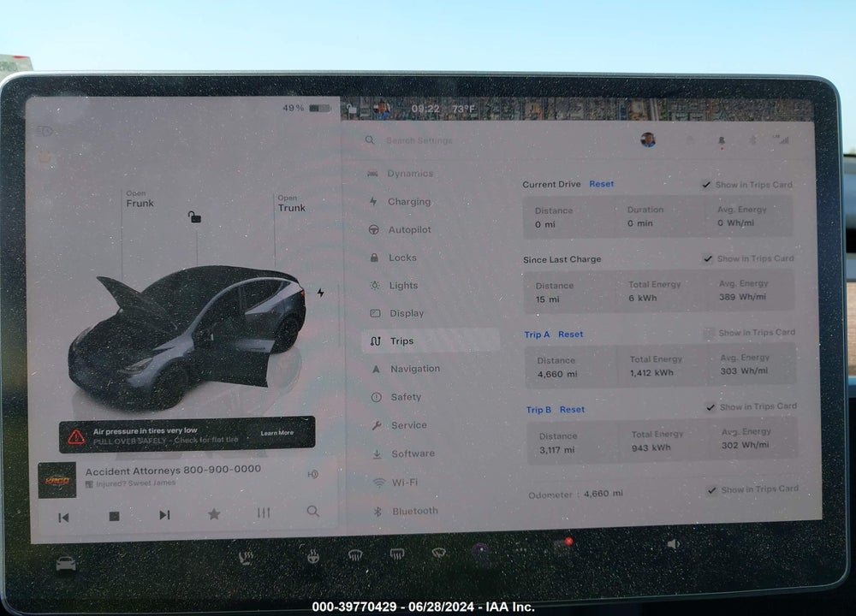856x616 pixels.
Task: Open the audio equalizer icon
Action: 264,512
